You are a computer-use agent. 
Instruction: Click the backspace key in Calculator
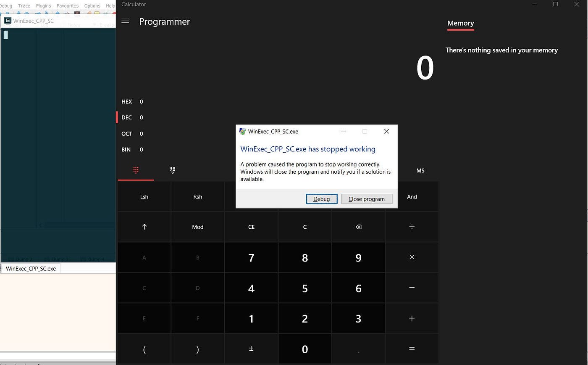pos(358,227)
